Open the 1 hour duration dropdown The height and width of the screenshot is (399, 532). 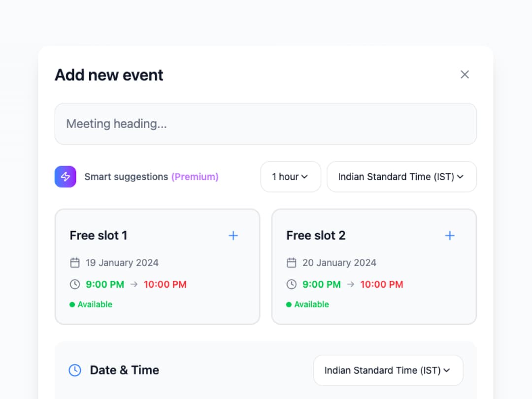pyautogui.click(x=291, y=177)
